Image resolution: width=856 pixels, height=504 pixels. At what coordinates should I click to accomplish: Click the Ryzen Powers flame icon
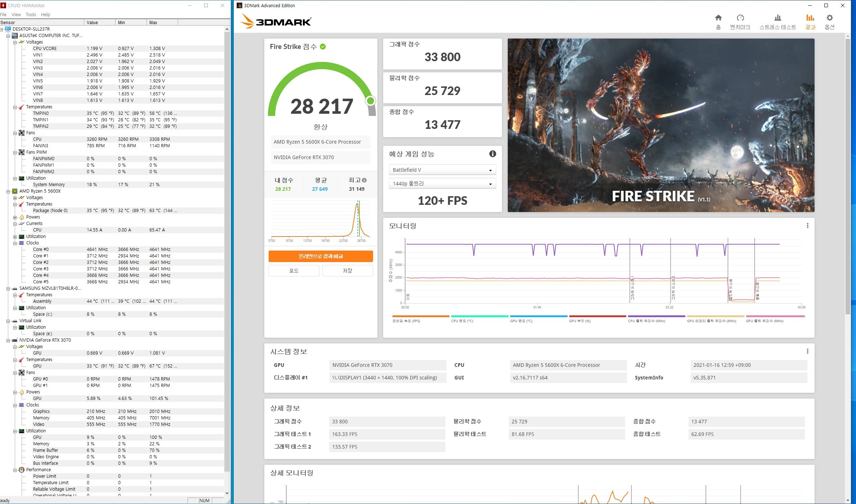[x=22, y=217]
